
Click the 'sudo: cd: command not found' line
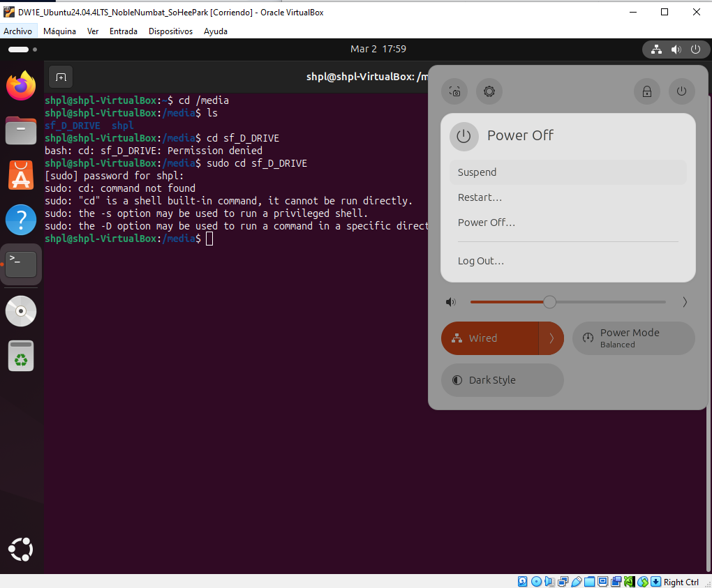[x=120, y=188]
